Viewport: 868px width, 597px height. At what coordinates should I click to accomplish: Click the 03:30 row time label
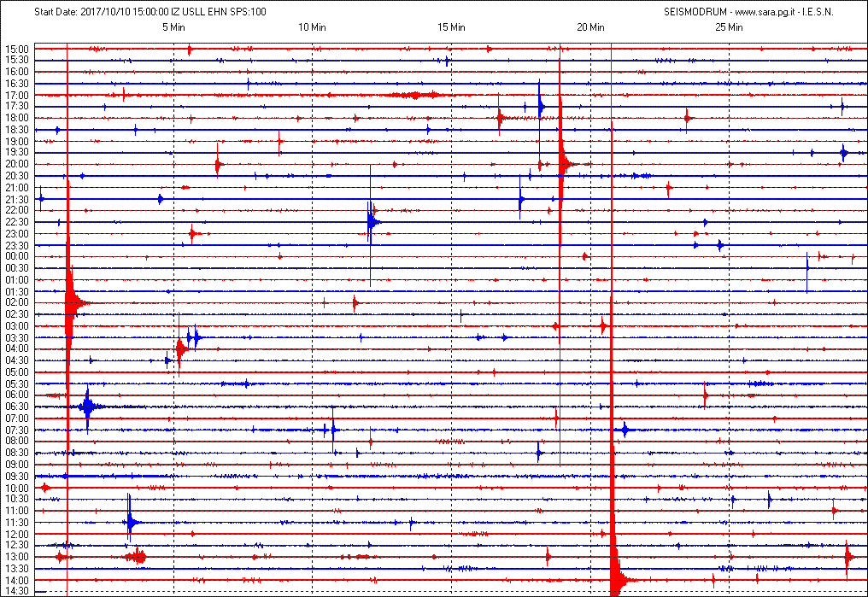(x=17, y=337)
